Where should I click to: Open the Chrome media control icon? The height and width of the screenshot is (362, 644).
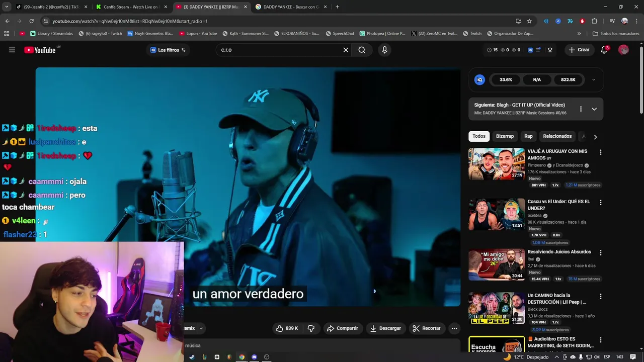(x=612, y=21)
